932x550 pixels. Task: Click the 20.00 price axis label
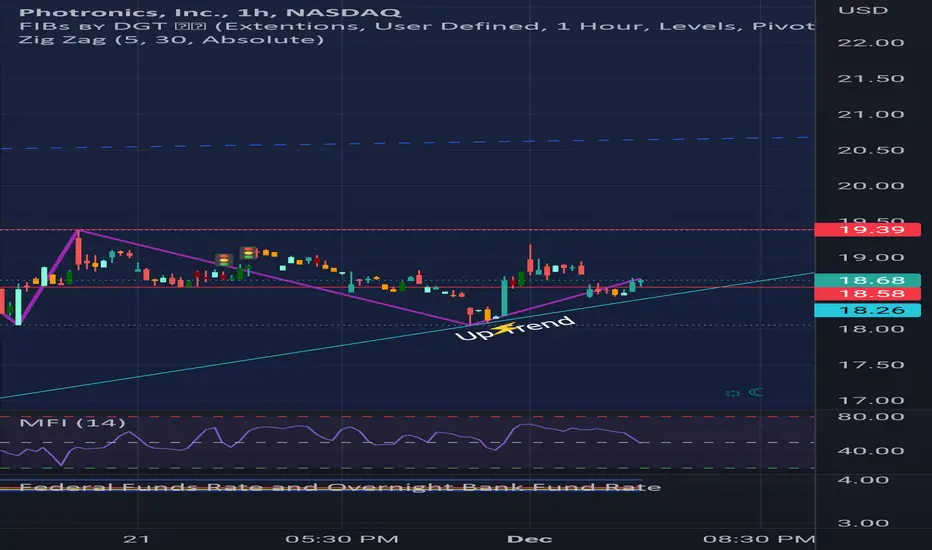[871, 186]
